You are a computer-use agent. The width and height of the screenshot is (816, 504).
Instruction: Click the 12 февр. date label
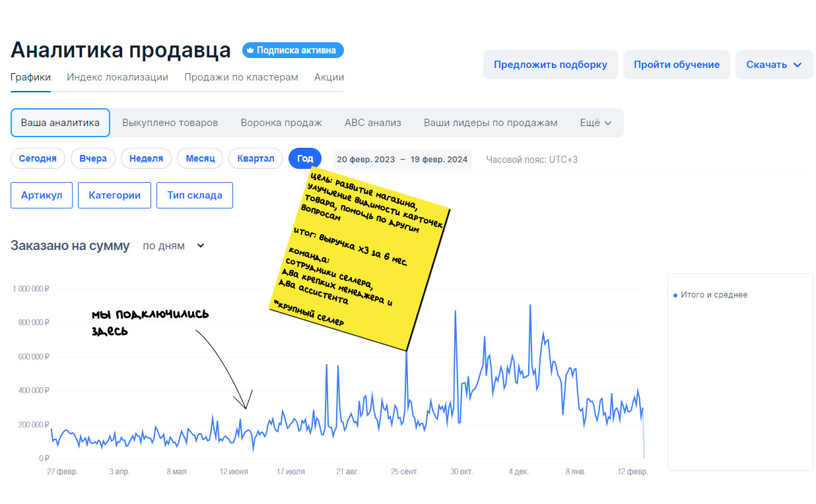tap(632, 472)
